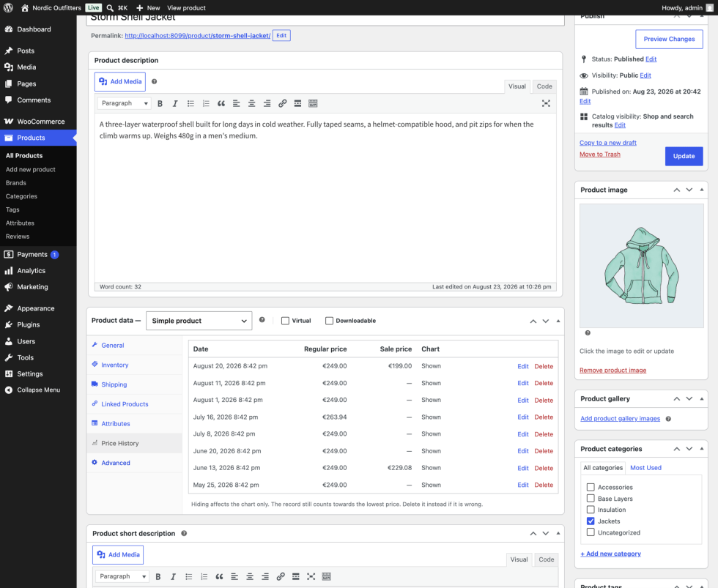The width and height of the screenshot is (718, 588).
Task: Open Add new category link
Action: pyautogui.click(x=610, y=554)
